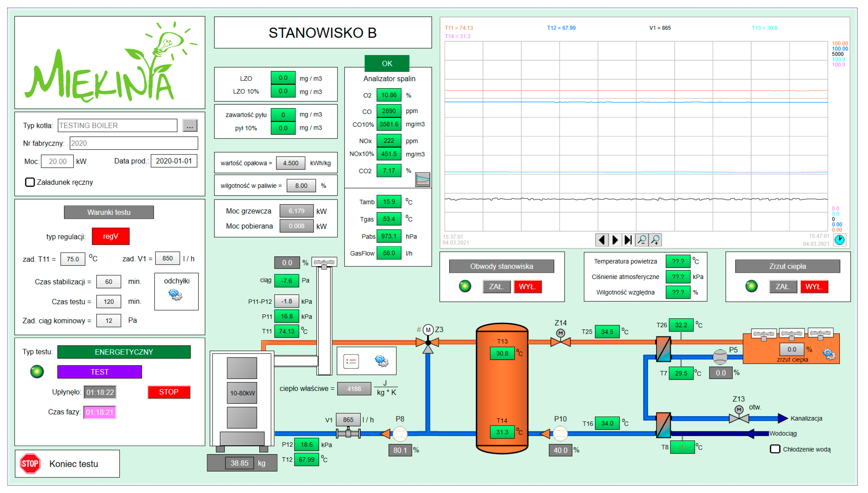Browse boiler types with the ellipsis button
This screenshot has width=868, height=493.
tap(190, 126)
